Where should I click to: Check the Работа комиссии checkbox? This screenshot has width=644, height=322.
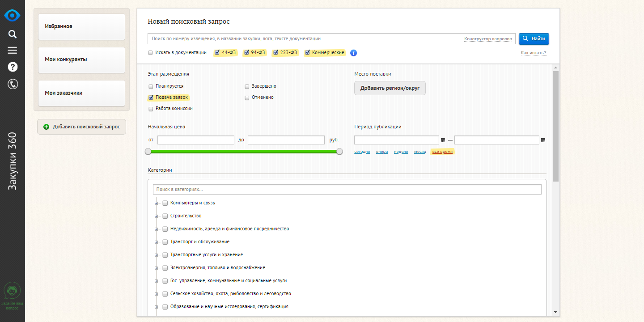pyautogui.click(x=151, y=109)
